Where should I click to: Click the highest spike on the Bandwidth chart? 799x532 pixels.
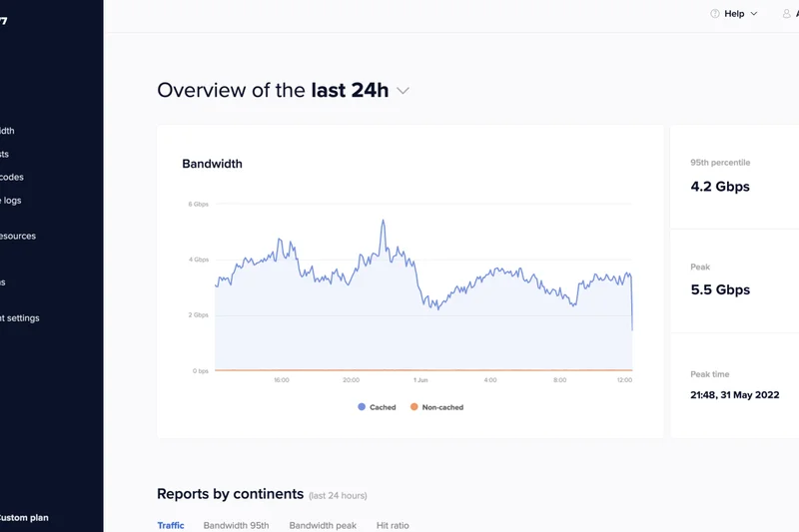(x=383, y=221)
